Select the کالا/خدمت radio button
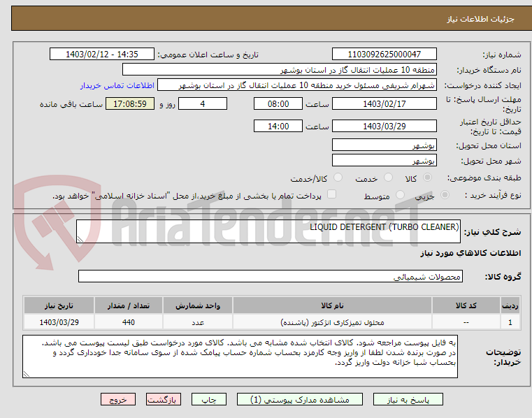This screenshot has width=532, height=418. 338,178
